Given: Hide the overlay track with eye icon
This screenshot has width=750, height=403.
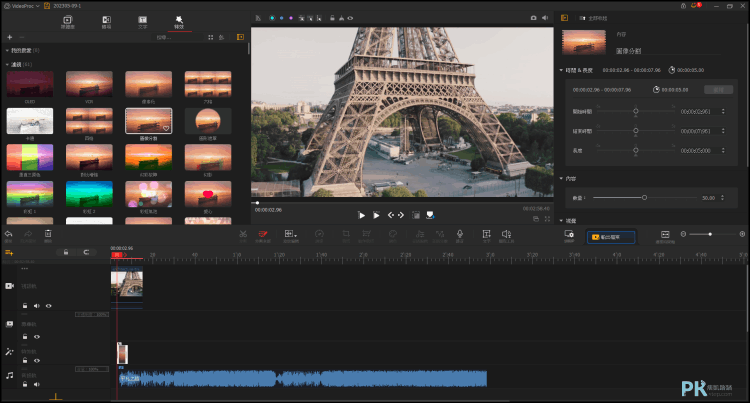Looking at the screenshot, I should [x=37, y=337].
